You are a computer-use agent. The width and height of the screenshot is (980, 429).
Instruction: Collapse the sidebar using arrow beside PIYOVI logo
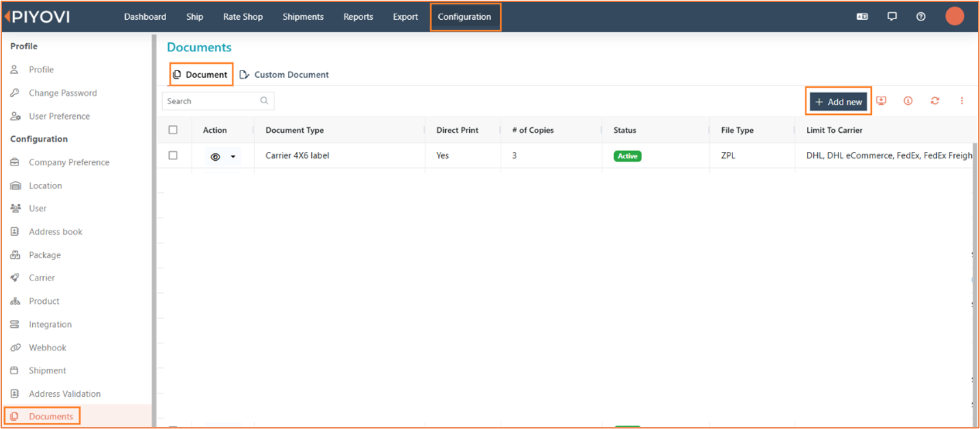click(x=6, y=16)
